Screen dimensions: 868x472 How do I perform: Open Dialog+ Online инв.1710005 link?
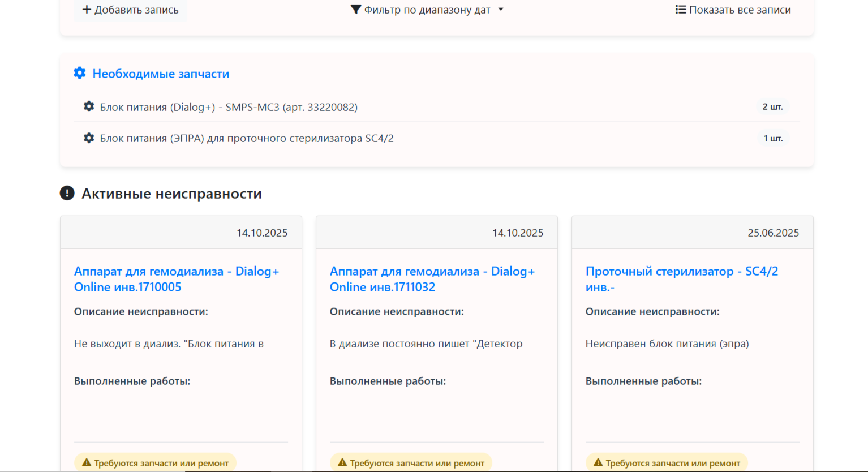(177, 279)
